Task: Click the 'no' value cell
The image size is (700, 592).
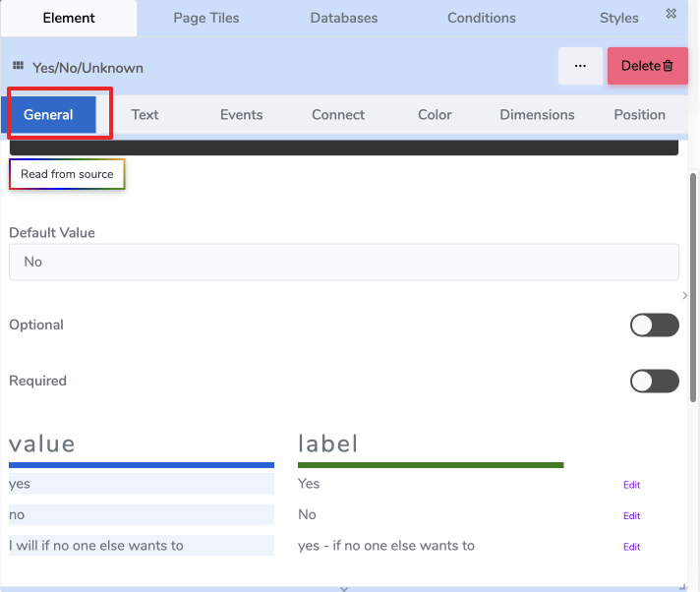Action: [x=142, y=514]
